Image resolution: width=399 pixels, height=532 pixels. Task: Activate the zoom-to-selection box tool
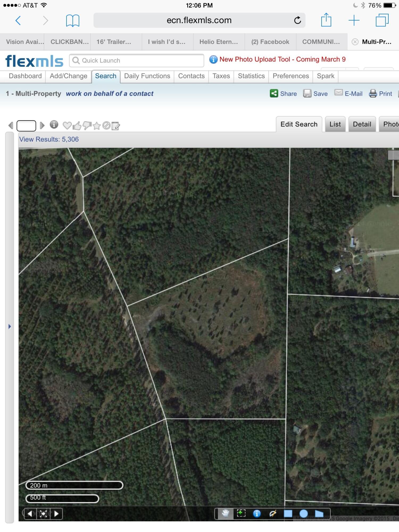241,513
